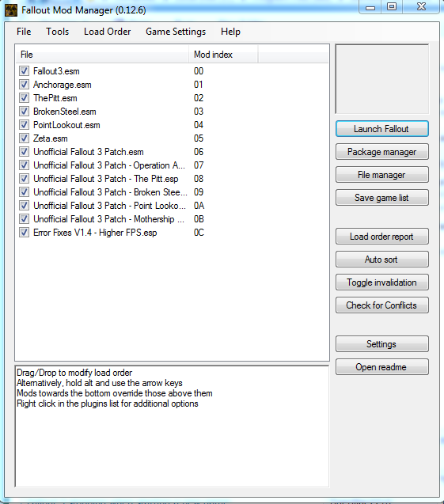The height and width of the screenshot is (504, 444).
Task: Open the File manager
Action: point(382,175)
